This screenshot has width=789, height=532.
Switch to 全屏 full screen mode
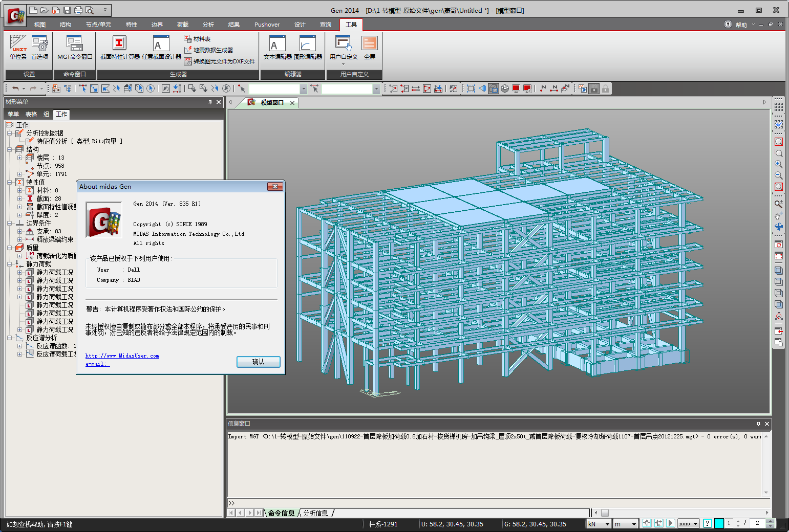coord(370,47)
